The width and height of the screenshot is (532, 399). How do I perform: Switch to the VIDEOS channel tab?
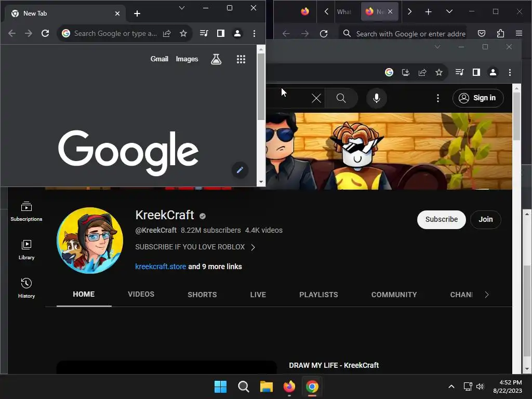(141, 295)
